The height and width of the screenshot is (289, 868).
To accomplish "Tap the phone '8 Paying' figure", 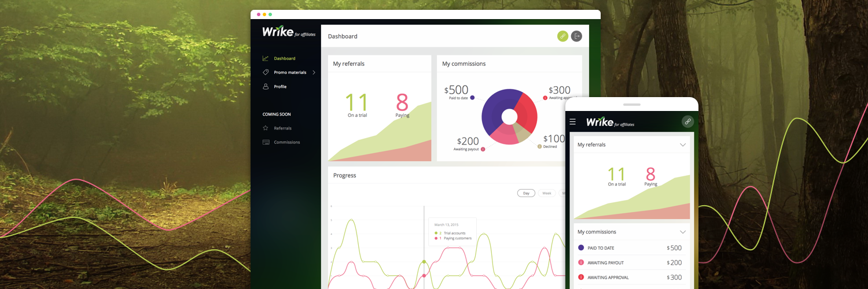I will pyautogui.click(x=650, y=176).
